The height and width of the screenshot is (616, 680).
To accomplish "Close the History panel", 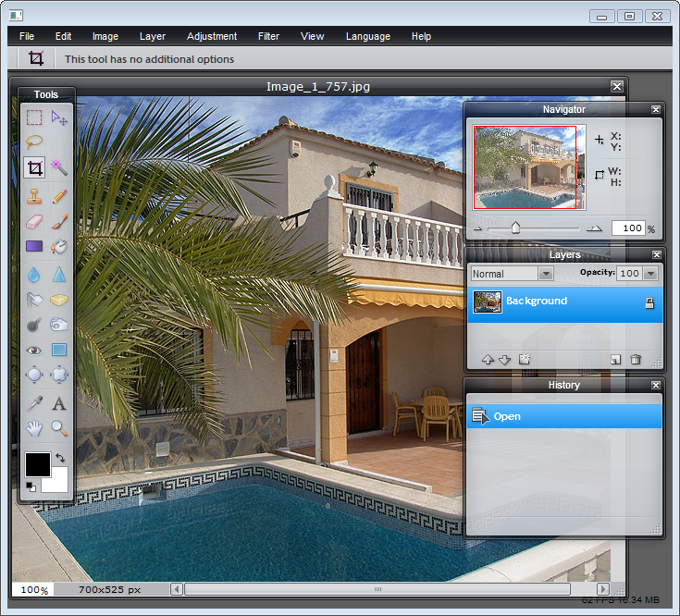I will click(x=656, y=385).
